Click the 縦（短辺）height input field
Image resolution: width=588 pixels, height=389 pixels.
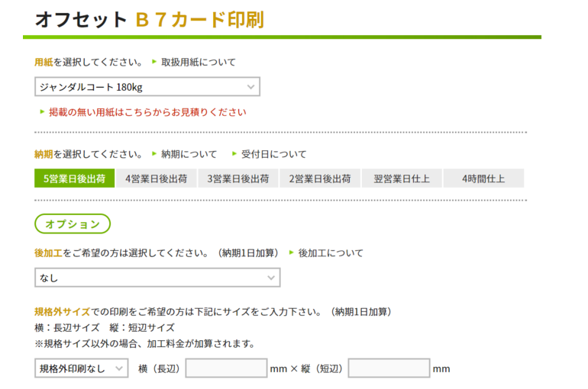point(389,368)
